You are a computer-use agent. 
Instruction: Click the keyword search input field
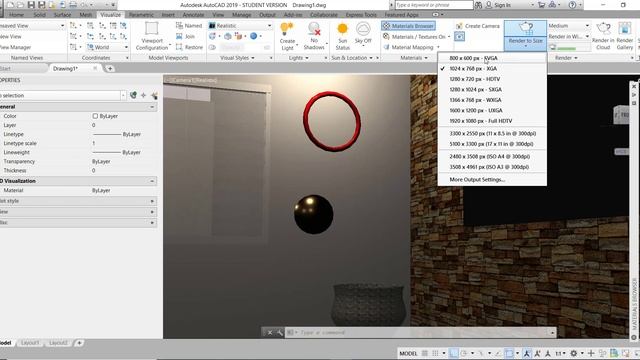pos(434,5)
